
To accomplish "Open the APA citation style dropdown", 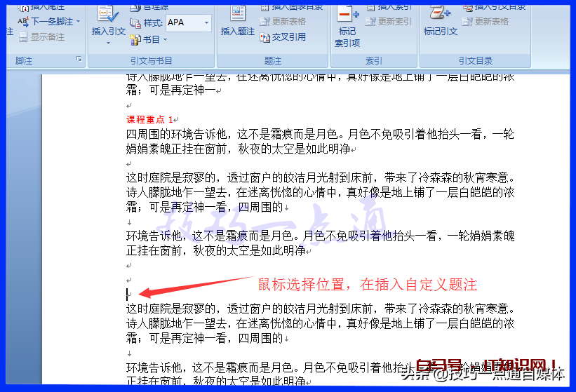I will click(206, 23).
